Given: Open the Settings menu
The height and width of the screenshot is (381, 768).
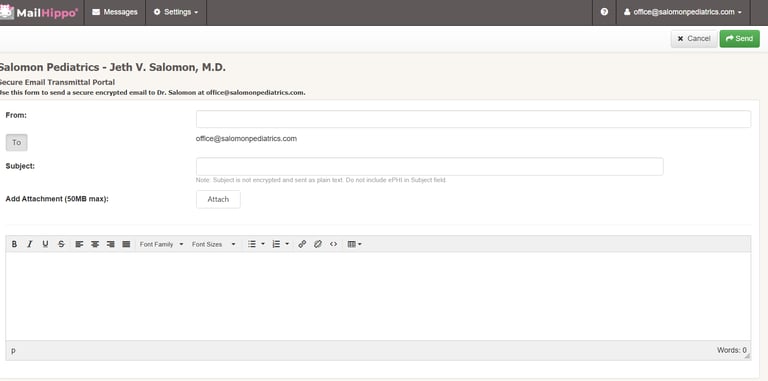Looking at the screenshot, I should tap(176, 12).
